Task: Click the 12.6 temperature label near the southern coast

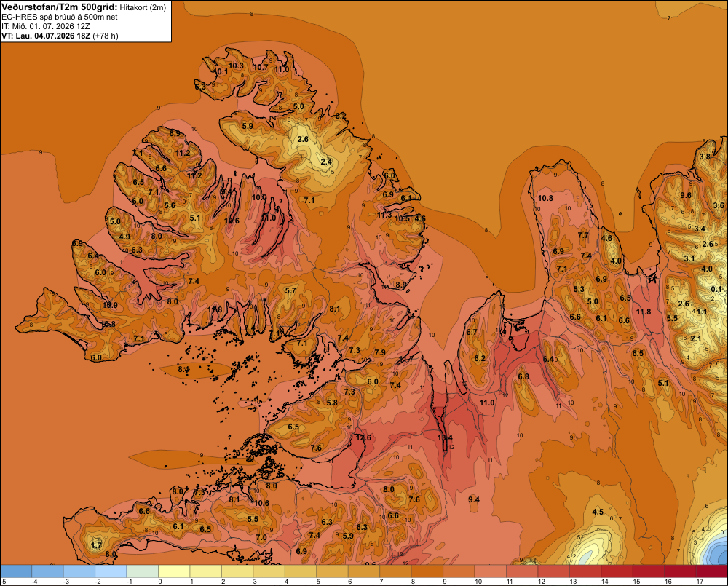Action: pyautogui.click(x=363, y=437)
